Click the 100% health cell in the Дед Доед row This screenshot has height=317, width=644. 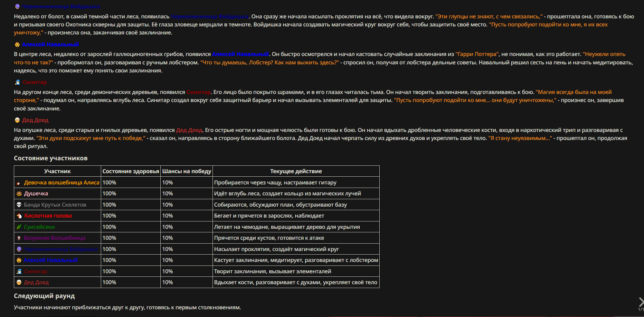[131, 282]
